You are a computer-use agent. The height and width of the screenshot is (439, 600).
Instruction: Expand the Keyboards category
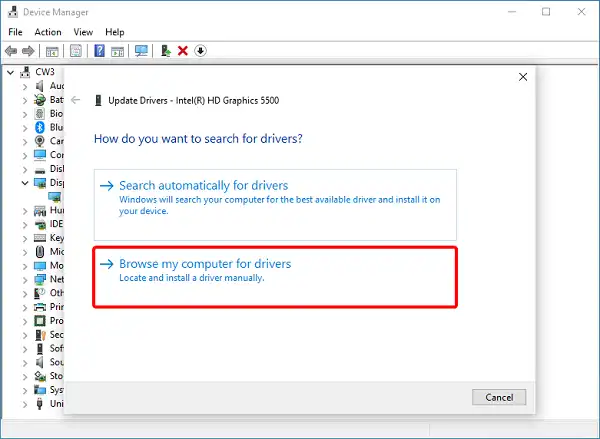tap(26, 238)
